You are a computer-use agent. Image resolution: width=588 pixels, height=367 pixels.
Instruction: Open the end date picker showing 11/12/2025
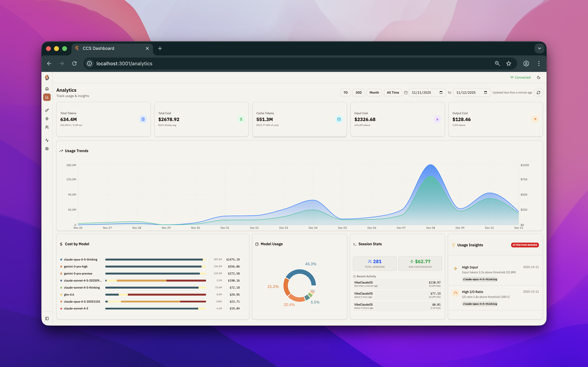coord(471,92)
